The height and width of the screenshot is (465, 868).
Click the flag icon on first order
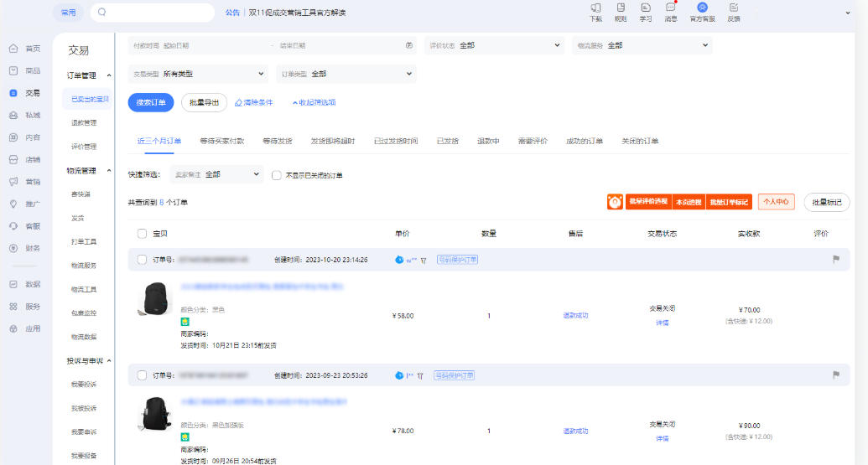point(835,260)
